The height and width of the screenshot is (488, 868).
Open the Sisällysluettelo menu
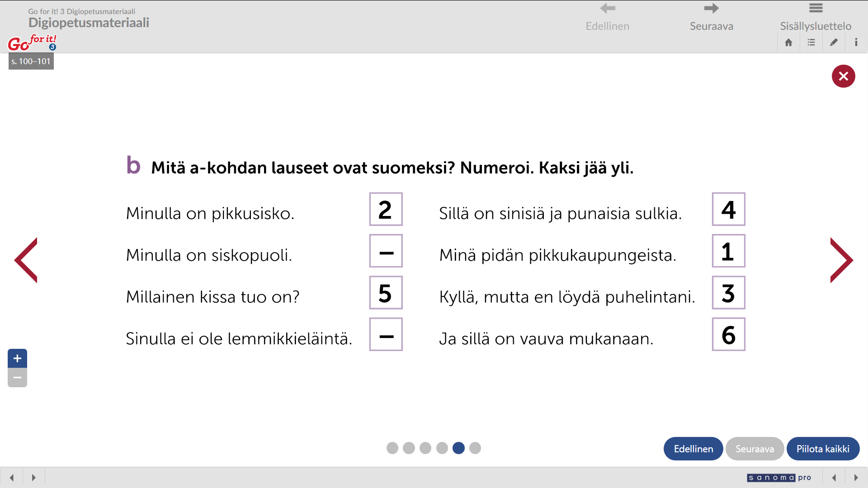[816, 17]
